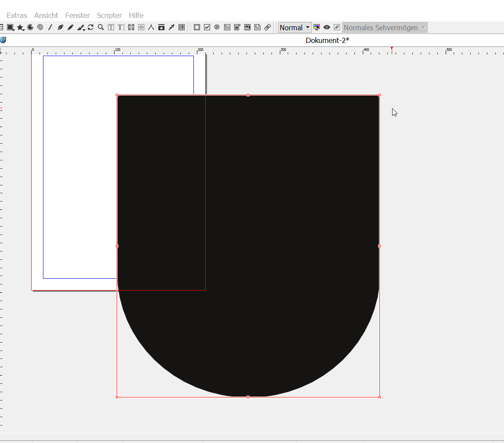Choose the Arc drawing tool
Image resolution: width=504 pixels, height=443 pixels.
point(30,27)
